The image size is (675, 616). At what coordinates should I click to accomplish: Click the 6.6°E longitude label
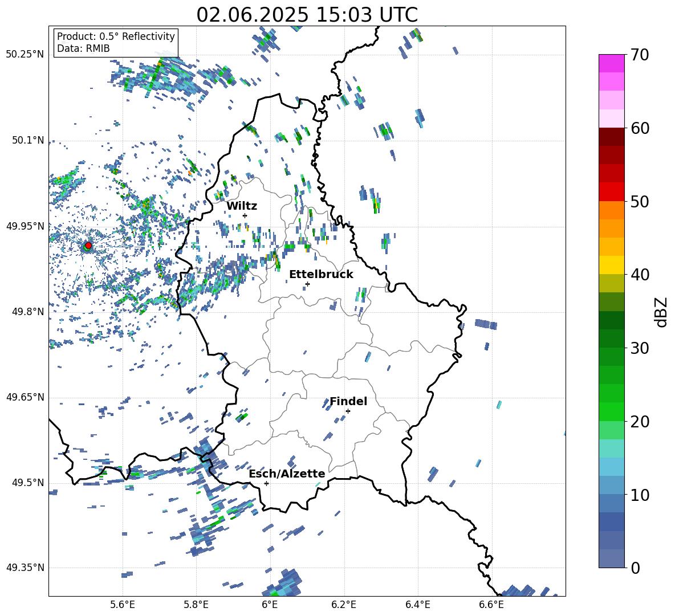tap(491, 605)
